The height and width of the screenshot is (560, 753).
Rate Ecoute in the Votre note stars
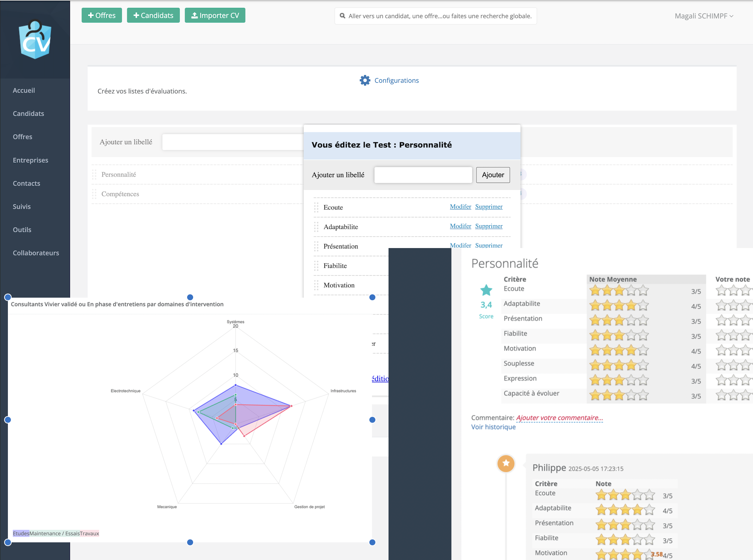click(733, 291)
